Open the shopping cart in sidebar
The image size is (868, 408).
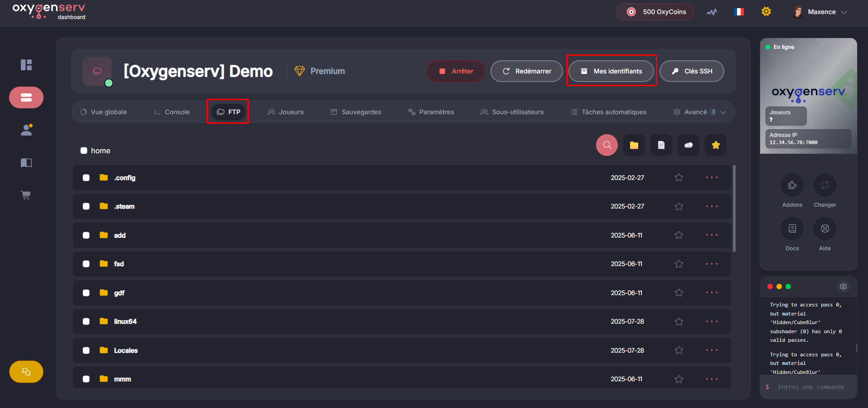coord(26,195)
